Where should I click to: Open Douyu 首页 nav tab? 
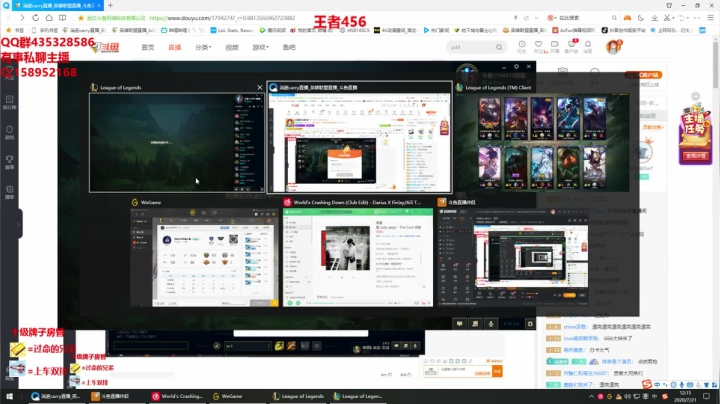[x=147, y=47]
